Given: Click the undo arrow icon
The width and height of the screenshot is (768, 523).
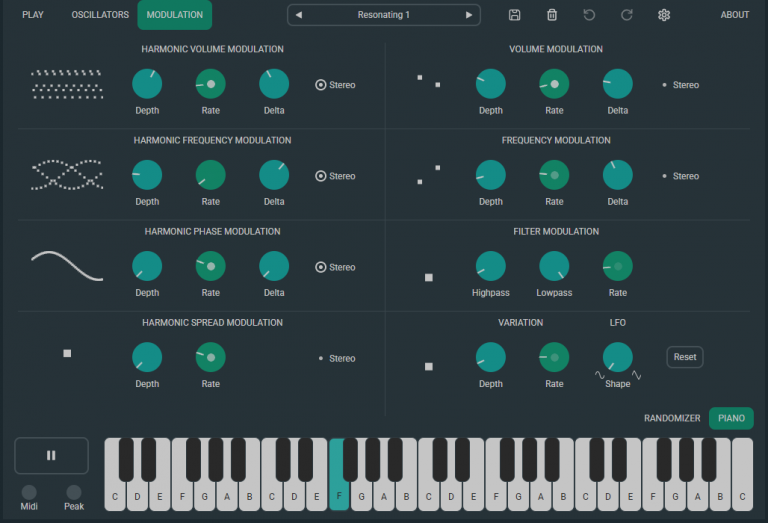Looking at the screenshot, I should pos(589,15).
